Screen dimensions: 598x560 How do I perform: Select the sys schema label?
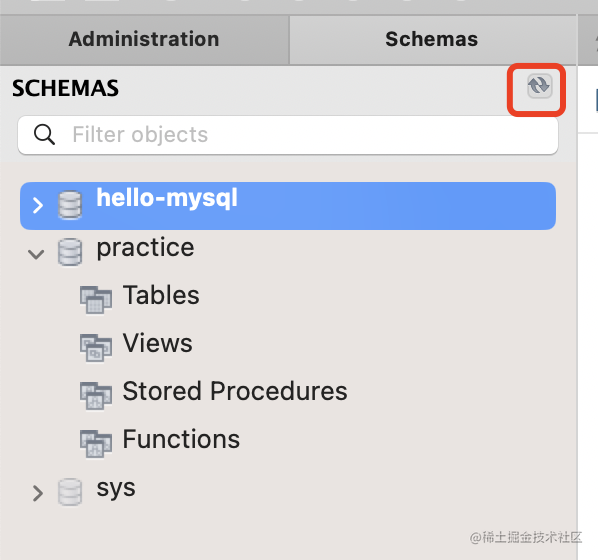click(x=116, y=488)
